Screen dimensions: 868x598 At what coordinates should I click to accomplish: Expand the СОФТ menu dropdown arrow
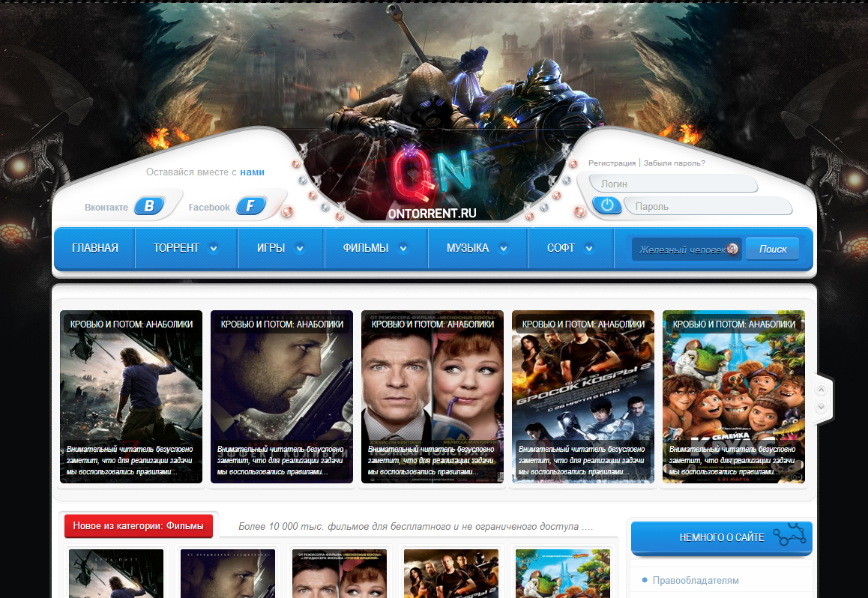(590, 248)
